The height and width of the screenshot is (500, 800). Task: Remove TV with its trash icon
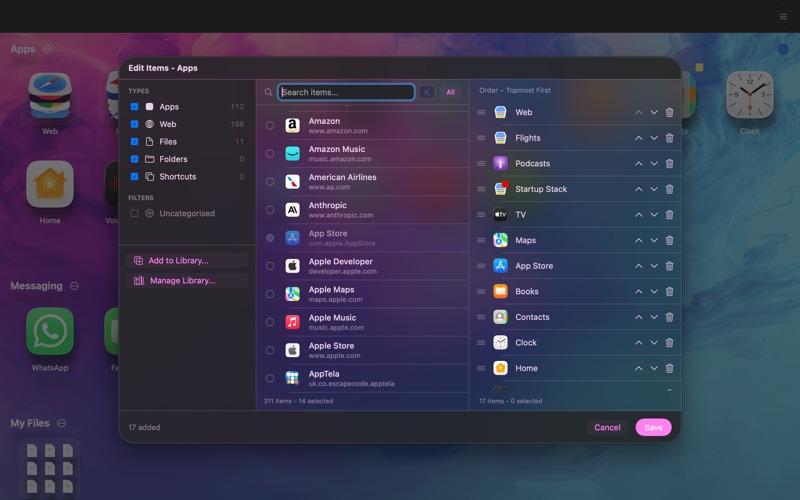(x=669, y=215)
